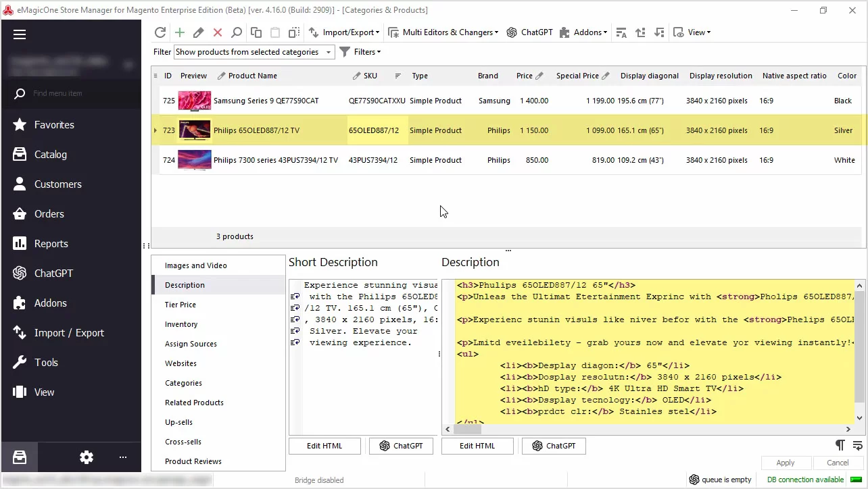
Task: Click the green Add product plus icon
Action: point(179,32)
